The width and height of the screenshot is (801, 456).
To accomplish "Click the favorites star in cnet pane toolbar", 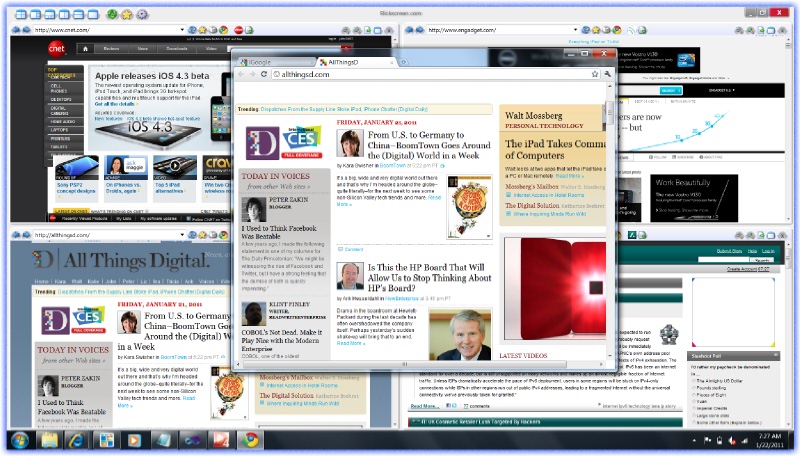I will coord(202,30).
